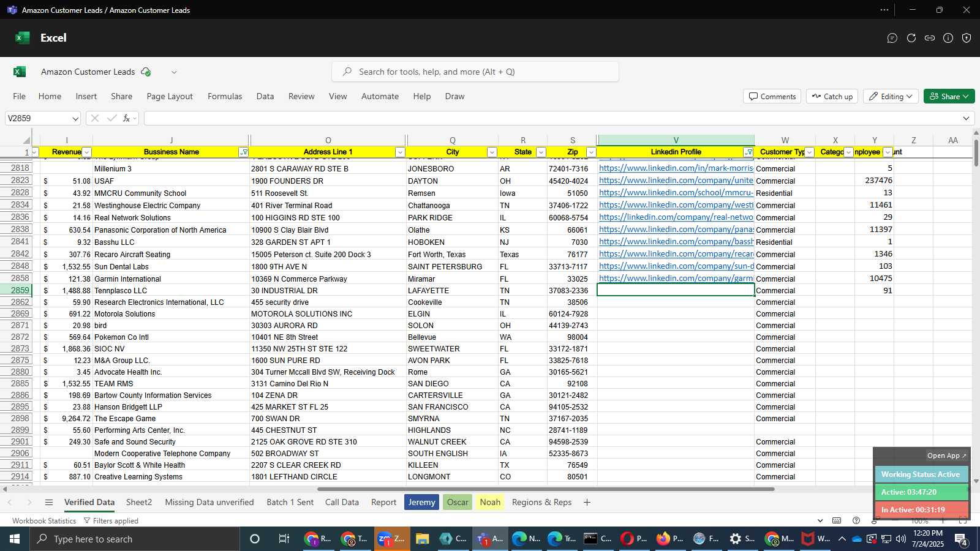The image size is (980, 551).
Task: Open the Address Line 1 filter dropdown
Action: 400,152
